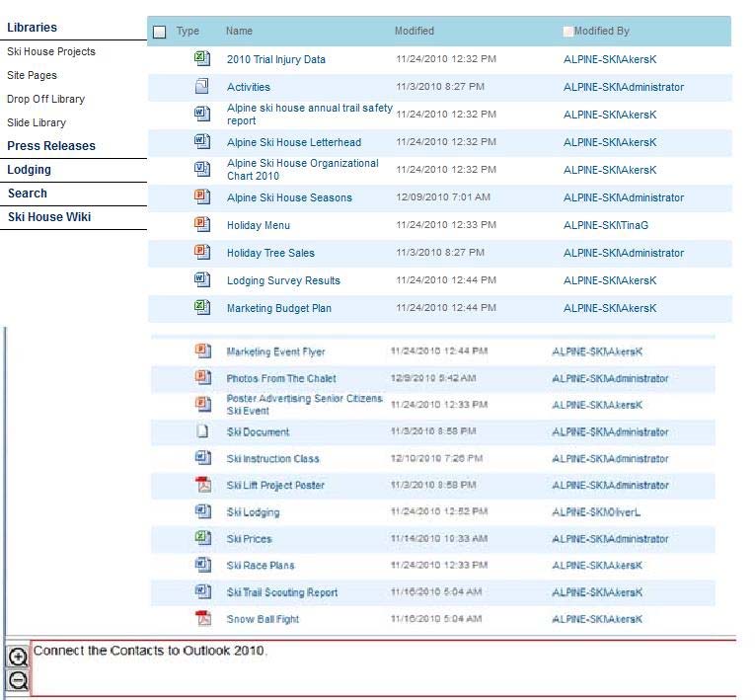Click PowerPoint icon beside Holiday Menu
This screenshot has height=700, width=755.
click(202, 225)
